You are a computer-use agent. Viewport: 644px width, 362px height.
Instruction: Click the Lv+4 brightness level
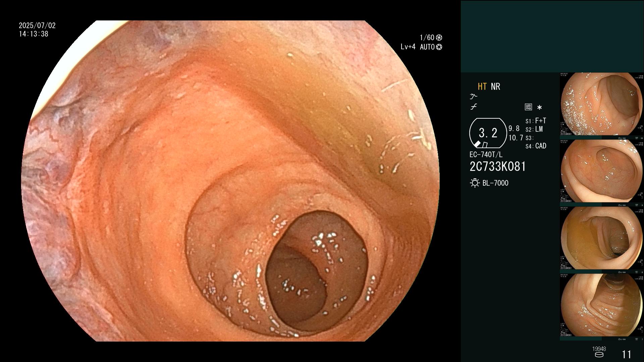(x=408, y=47)
